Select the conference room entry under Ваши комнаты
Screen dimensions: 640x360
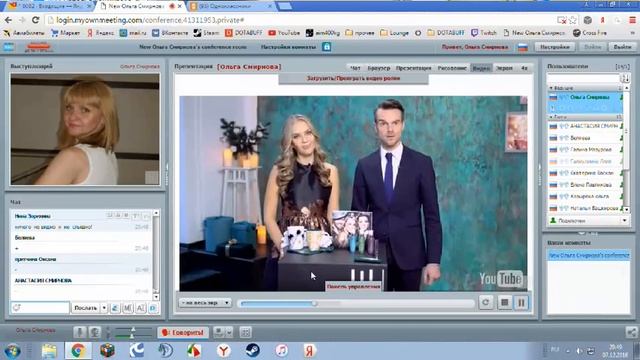click(589, 255)
